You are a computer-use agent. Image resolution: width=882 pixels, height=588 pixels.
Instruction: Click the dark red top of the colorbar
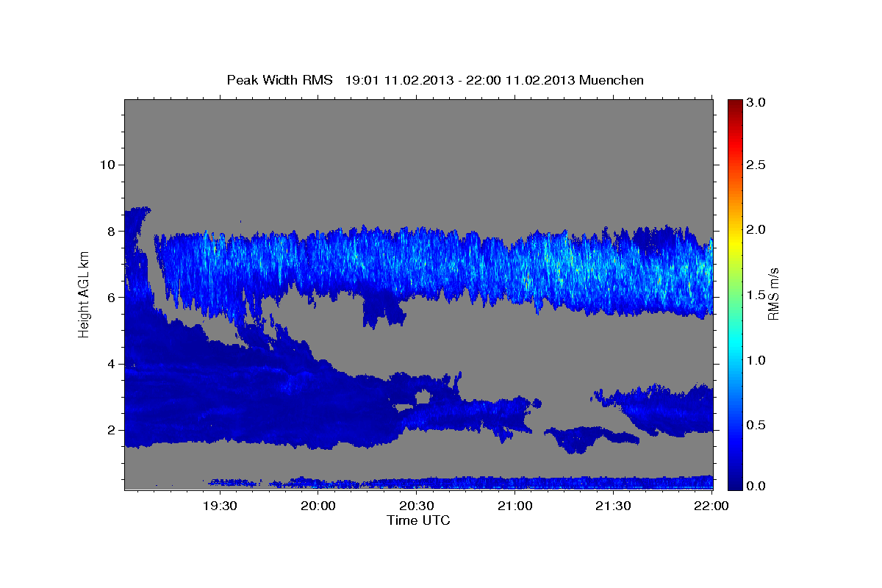(x=734, y=104)
